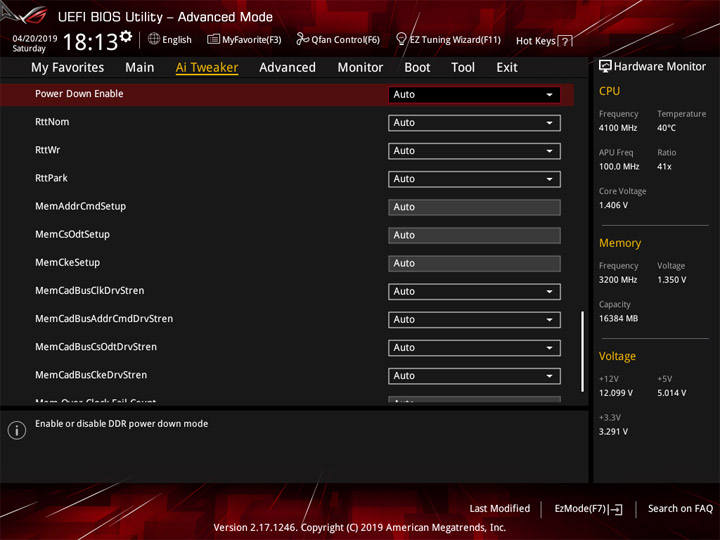The height and width of the screenshot is (540, 720).
Task: Open the MemCadBusCsOdtDrvStren dropdown
Action: click(474, 347)
